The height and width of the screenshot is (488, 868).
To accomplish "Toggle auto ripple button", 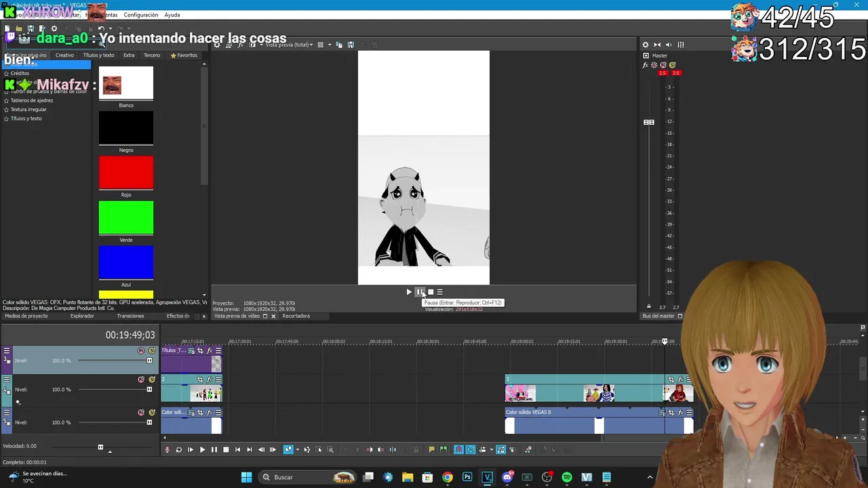I will click(x=482, y=449).
